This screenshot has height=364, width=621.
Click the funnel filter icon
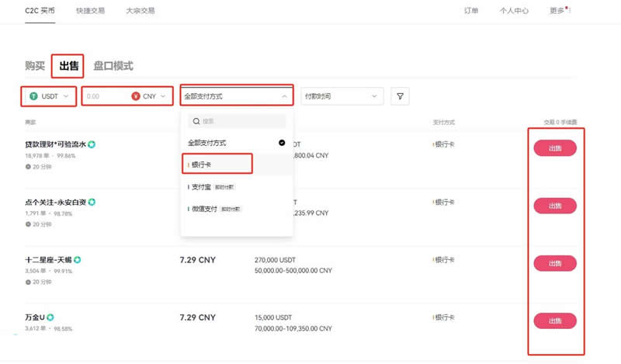[x=401, y=96]
